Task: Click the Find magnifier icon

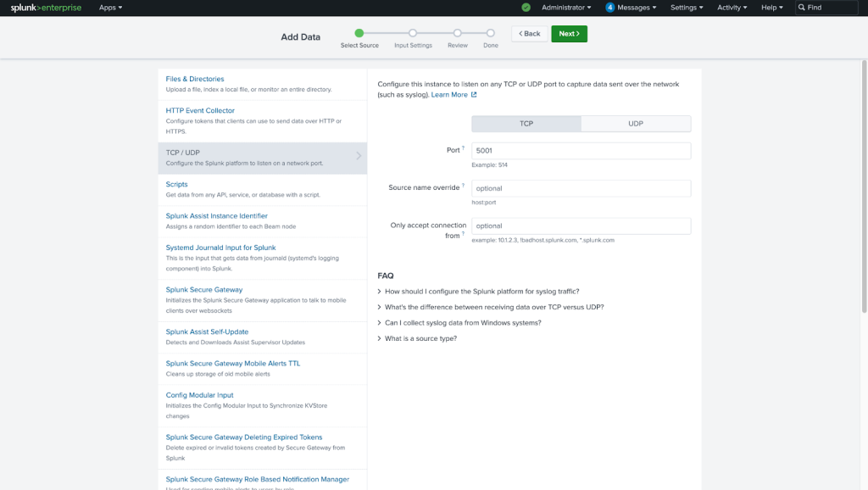Action: [802, 8]
